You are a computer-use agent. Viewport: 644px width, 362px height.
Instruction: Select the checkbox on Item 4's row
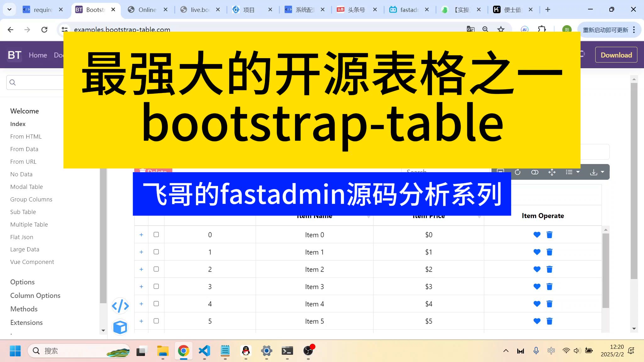click(156, 304)
